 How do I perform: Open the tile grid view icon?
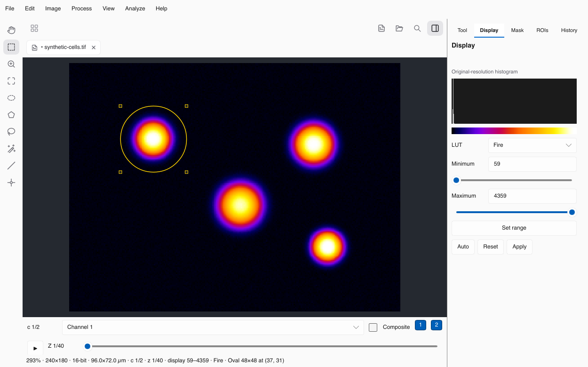(x=34, y=28)
